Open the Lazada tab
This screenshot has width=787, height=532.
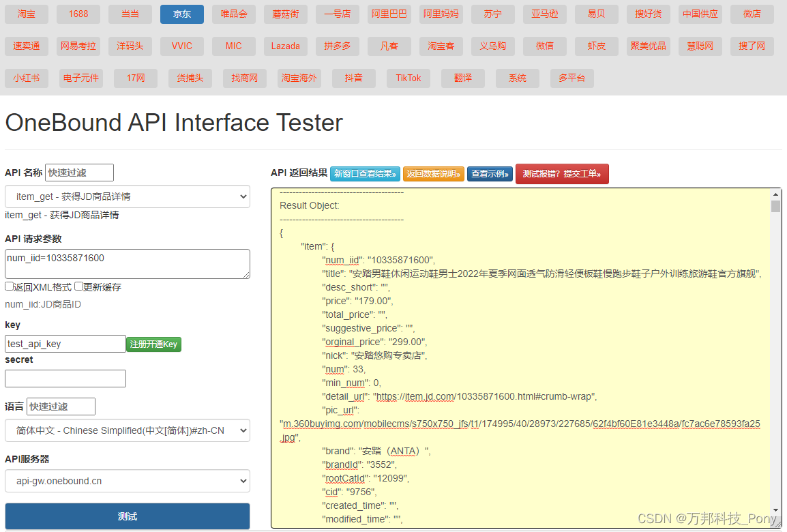[286, 46]
